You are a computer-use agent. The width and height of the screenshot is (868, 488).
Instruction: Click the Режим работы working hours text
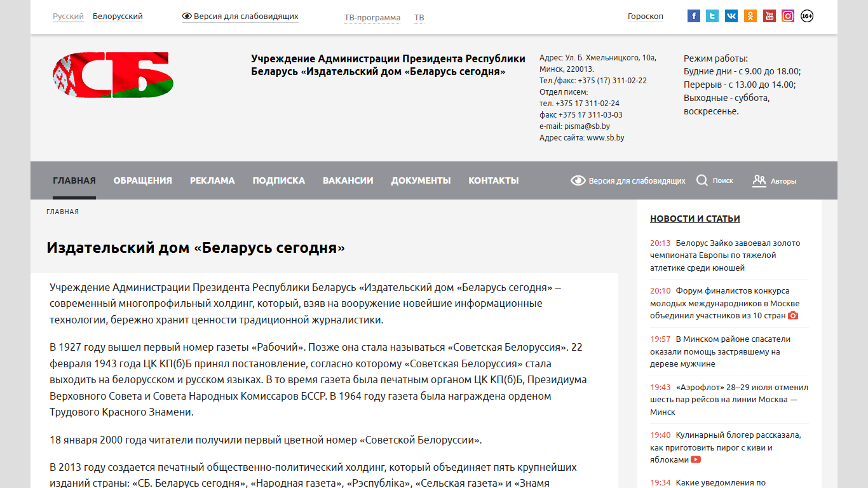tap(742, 85)
